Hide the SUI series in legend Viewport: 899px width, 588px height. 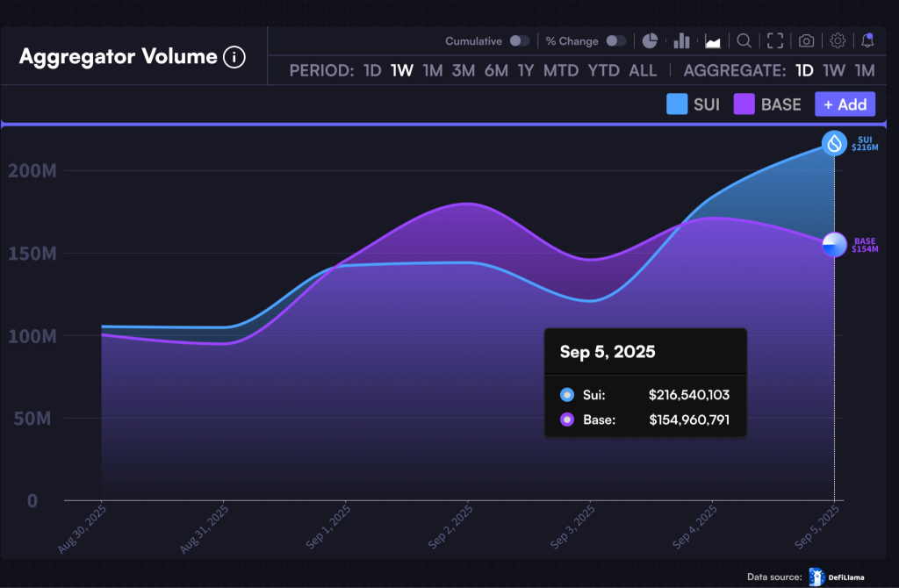pyautogui.click(x=693, y=104)
